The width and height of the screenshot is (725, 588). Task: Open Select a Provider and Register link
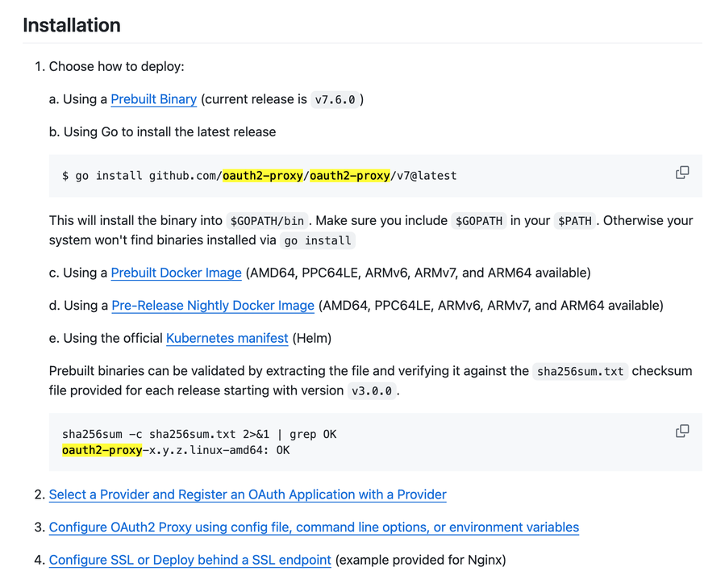248,495
